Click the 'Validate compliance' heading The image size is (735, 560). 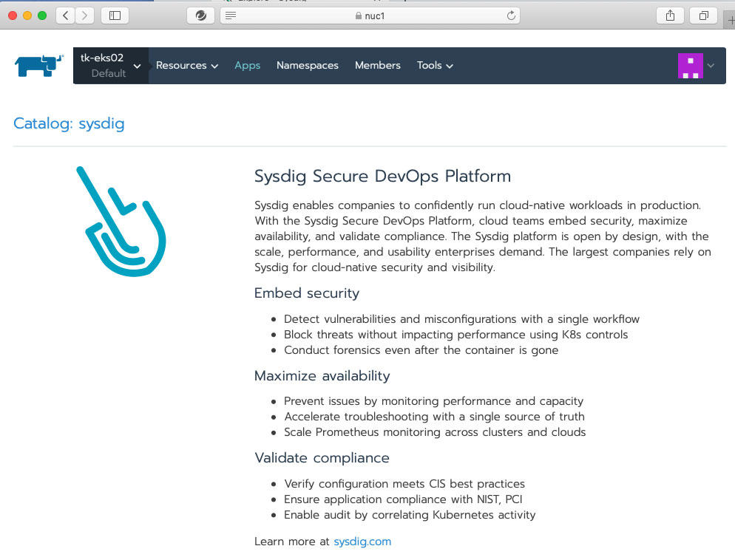point(322,458)
